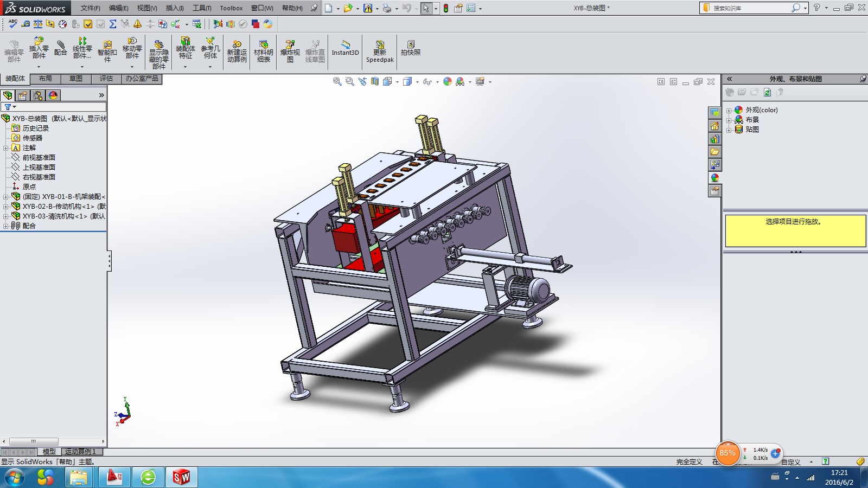Image resolution: width=868 pixels, height=488 pixels.
Task: Click the spell check ABC icon
Action: click(x=13, y=24)
